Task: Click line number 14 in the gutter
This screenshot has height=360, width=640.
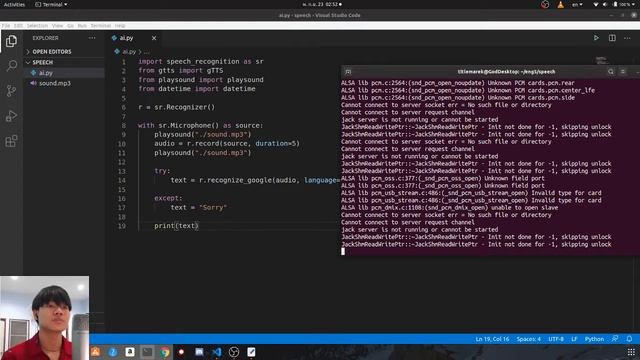Action: 122,180
